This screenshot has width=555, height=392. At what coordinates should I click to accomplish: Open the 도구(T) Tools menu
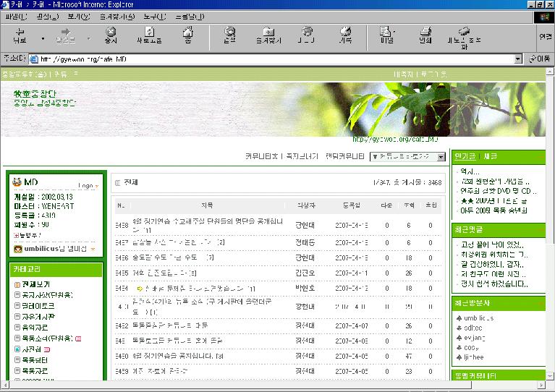pyautogui.click(x=152, y=16)
